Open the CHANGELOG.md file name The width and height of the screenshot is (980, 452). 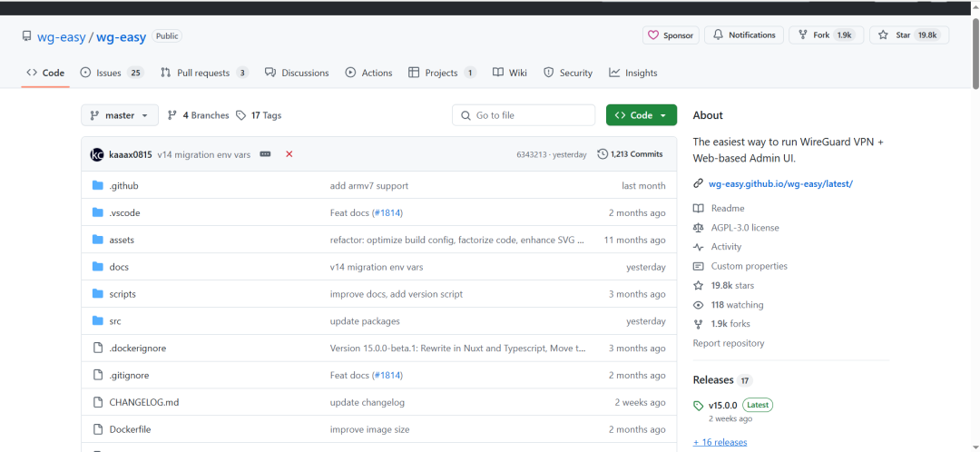[144, 403]
